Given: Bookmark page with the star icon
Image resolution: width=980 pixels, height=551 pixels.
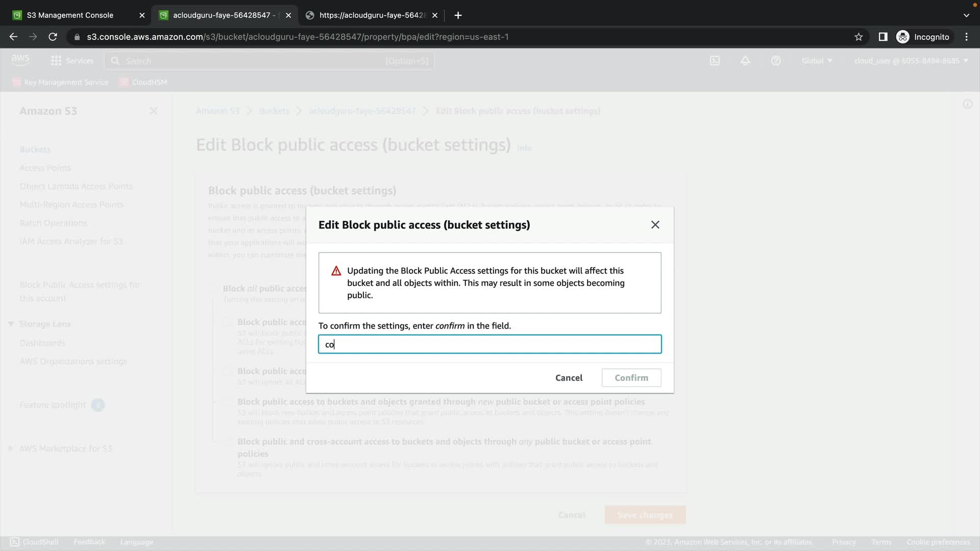Looking at the screenshot, I should 859,37.
